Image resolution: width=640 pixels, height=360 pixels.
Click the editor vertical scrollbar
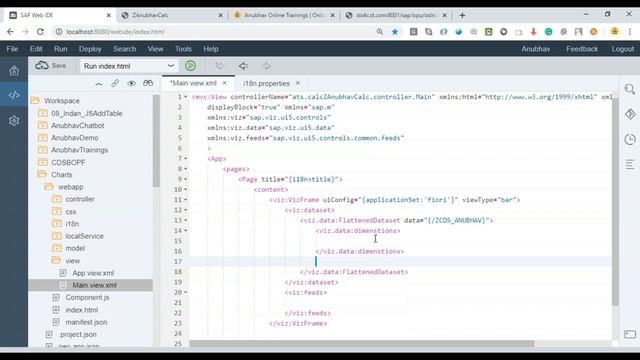click(615, 202)
